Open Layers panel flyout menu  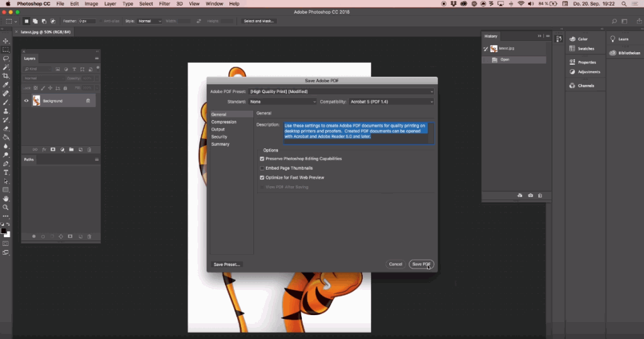[96, 58]
